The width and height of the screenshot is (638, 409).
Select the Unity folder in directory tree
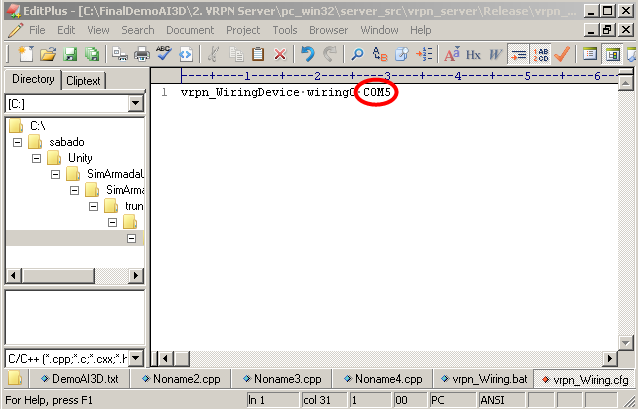pyautogui.click(x=80, y=158)
